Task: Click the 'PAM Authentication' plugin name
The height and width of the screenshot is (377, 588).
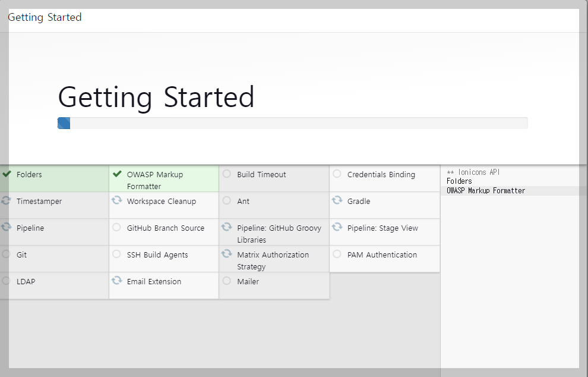Action: click(x=382, y=255)
